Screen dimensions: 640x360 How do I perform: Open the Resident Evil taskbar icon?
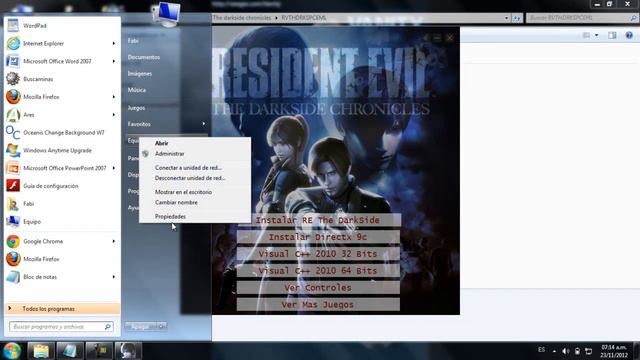[x=128, y=351]
